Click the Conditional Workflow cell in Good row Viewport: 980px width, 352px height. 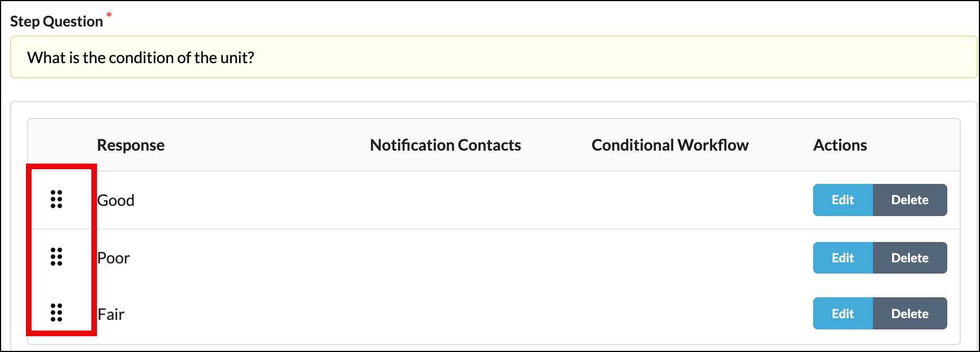(x=670, y=200)
